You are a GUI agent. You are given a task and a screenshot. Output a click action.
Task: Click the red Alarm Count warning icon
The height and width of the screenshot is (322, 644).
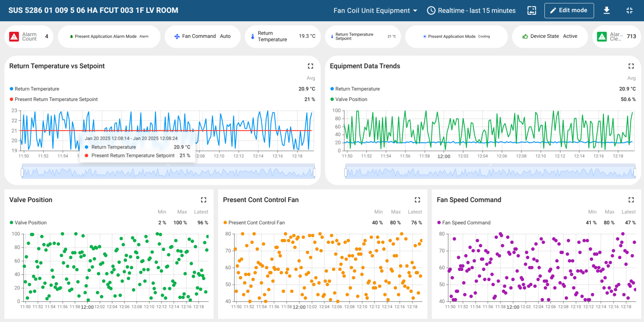(14, 36)
